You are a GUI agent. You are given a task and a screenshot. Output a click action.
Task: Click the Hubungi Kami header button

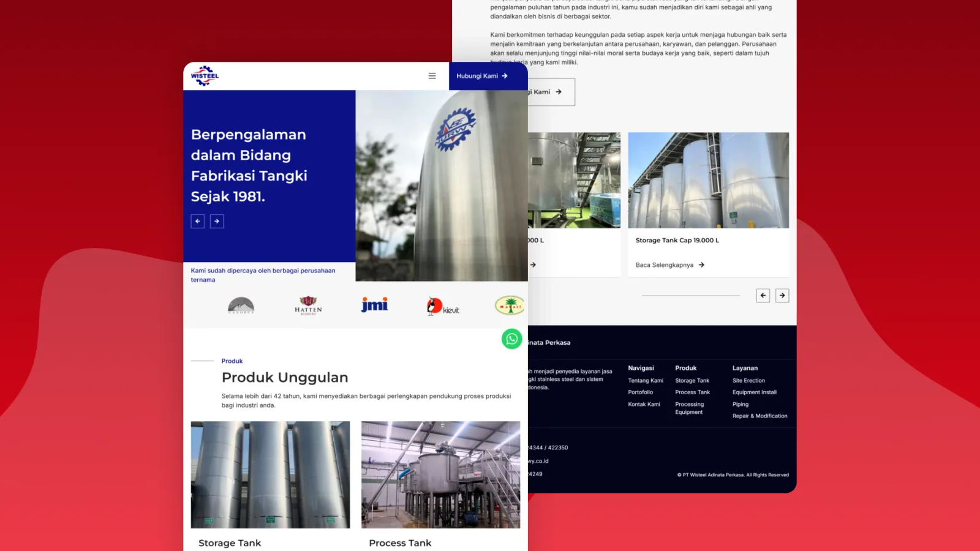[488, 76]
